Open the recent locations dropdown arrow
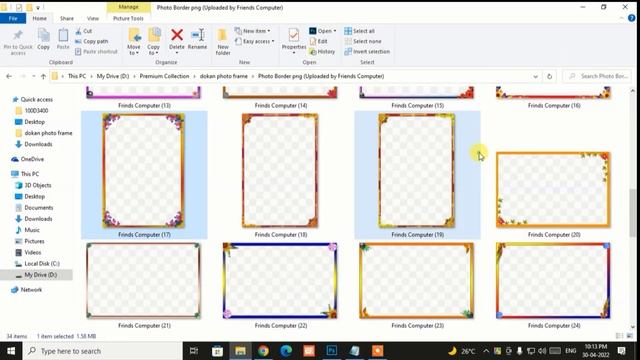The width and height of the screenshot is (640, 360). point(34,76)
